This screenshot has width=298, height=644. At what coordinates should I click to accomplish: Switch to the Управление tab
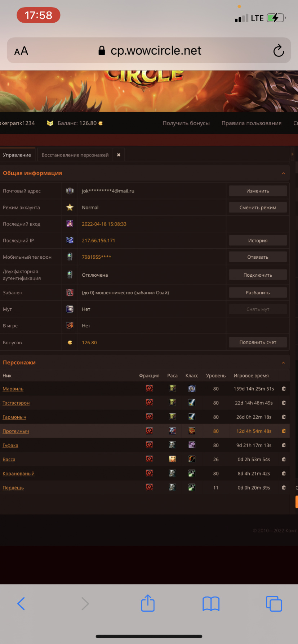click(17, 155)
